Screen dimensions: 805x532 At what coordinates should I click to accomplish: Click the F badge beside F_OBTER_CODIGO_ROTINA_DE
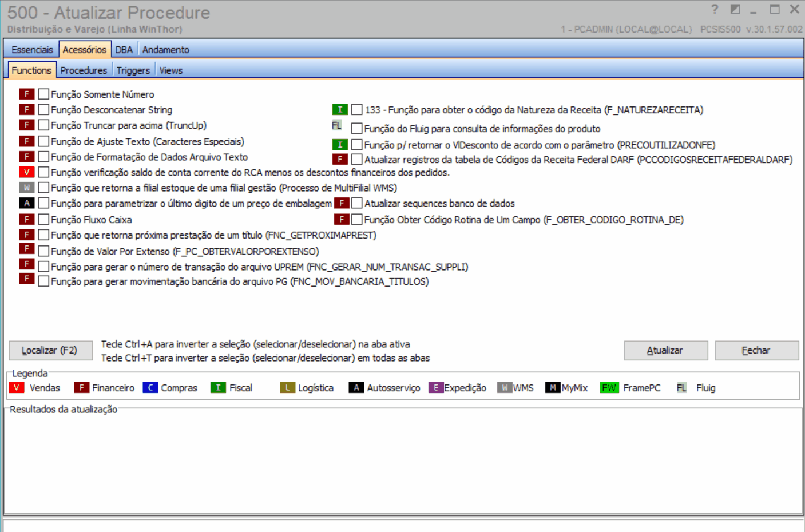(x=342, y=219)
